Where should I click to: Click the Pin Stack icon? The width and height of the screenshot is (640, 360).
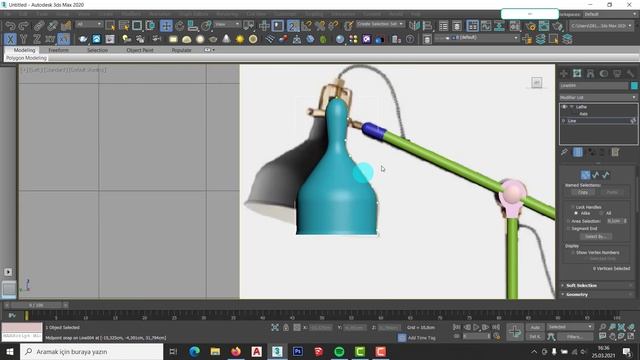tap(564, 152)
